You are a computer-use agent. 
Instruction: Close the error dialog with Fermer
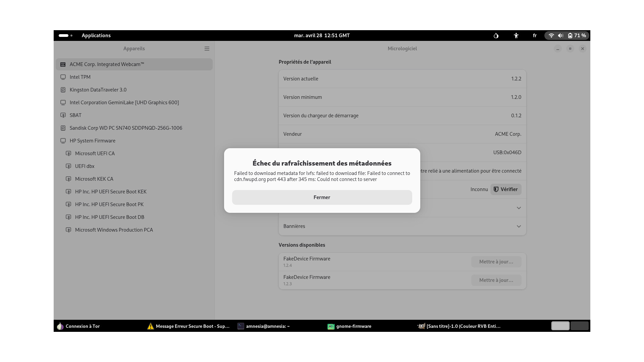point(322,197)
